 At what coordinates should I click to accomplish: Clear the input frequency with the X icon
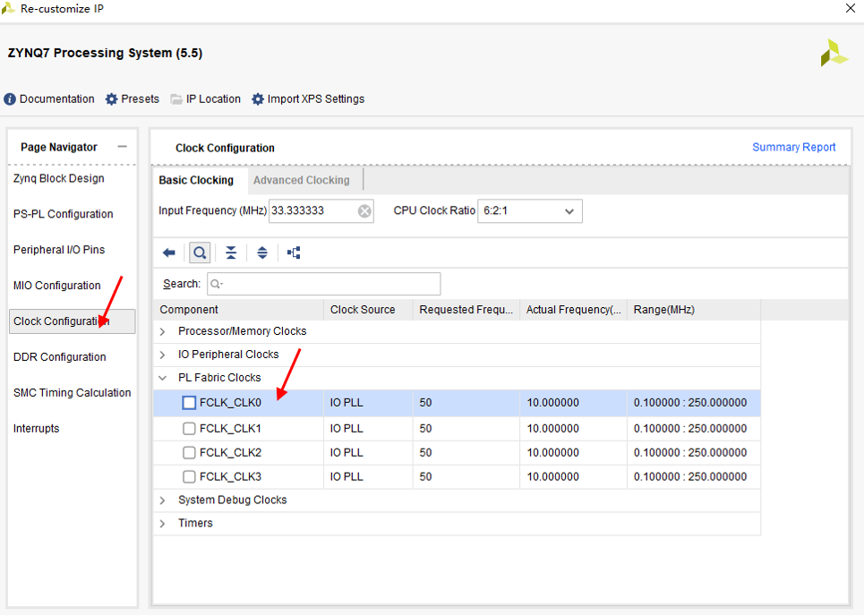point(364,211)
